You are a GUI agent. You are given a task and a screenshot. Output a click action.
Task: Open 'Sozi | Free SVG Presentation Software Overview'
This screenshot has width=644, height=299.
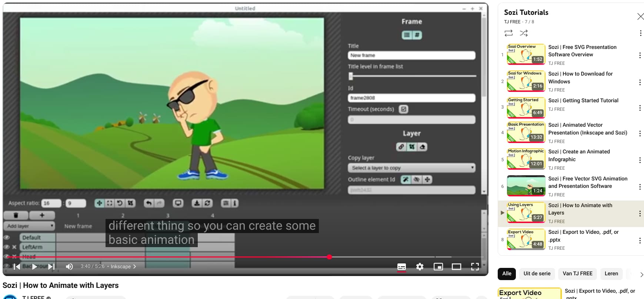(x=583, y=51)
